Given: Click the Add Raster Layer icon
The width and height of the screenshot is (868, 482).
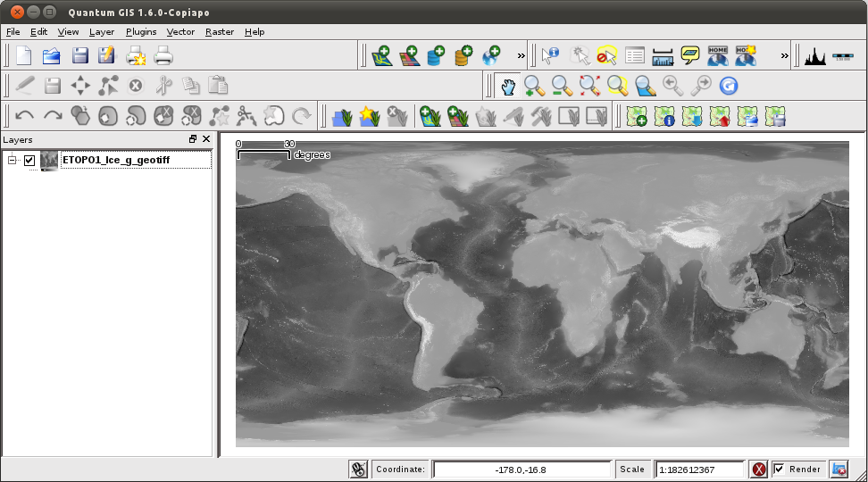Looking at the screenshot, I should [410, 56].
